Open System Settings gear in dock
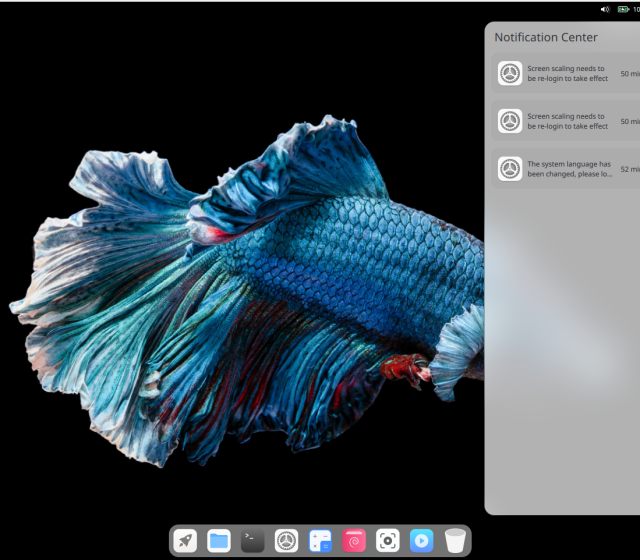640x560 pixels. coord(287,541)
